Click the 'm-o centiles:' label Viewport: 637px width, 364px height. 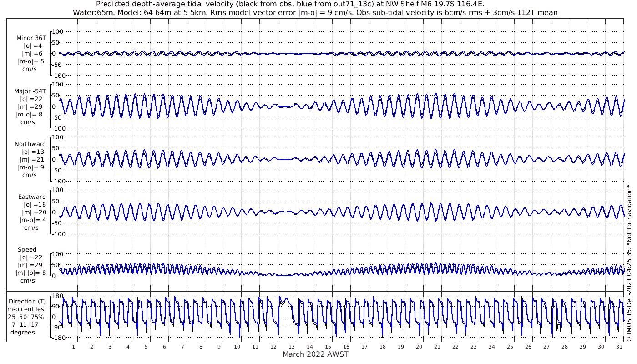27,309
